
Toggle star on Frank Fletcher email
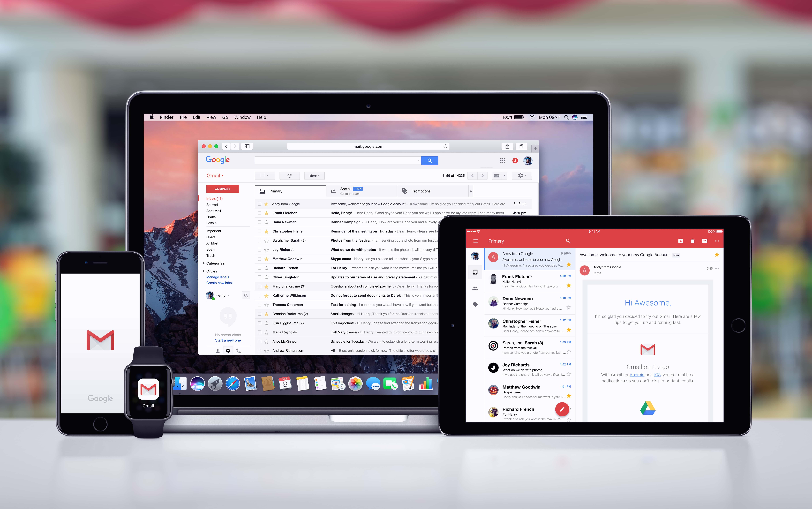point(267,213)
